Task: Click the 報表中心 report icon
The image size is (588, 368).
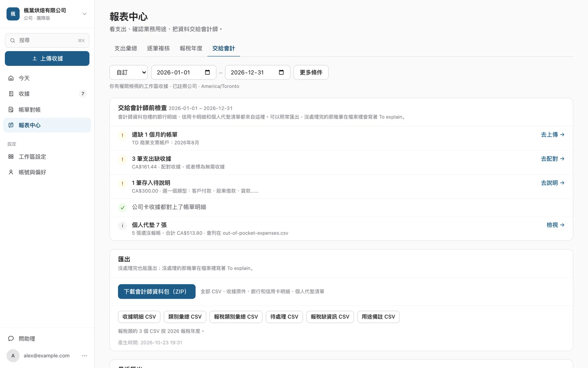Action: click(x=11, y=125)
